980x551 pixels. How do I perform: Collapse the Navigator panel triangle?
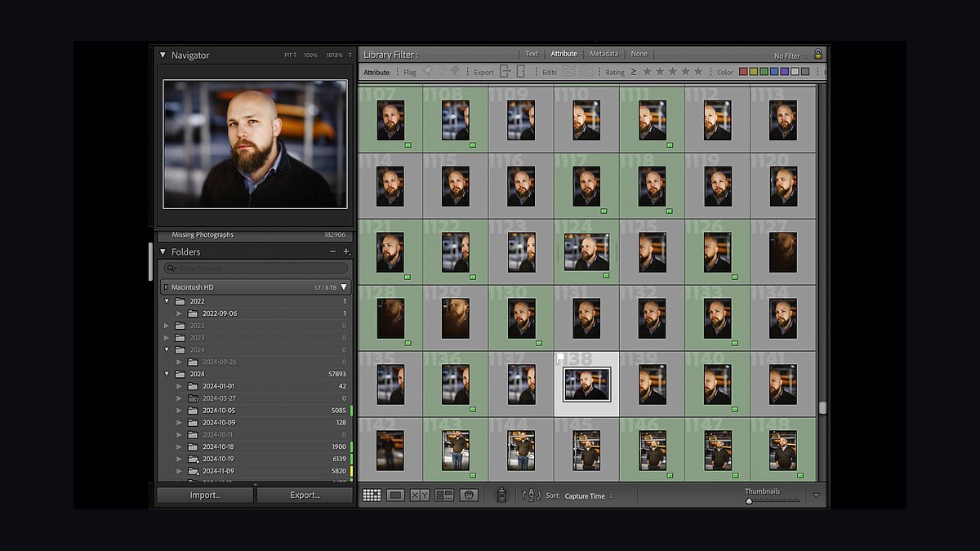(x=163, y=56)
